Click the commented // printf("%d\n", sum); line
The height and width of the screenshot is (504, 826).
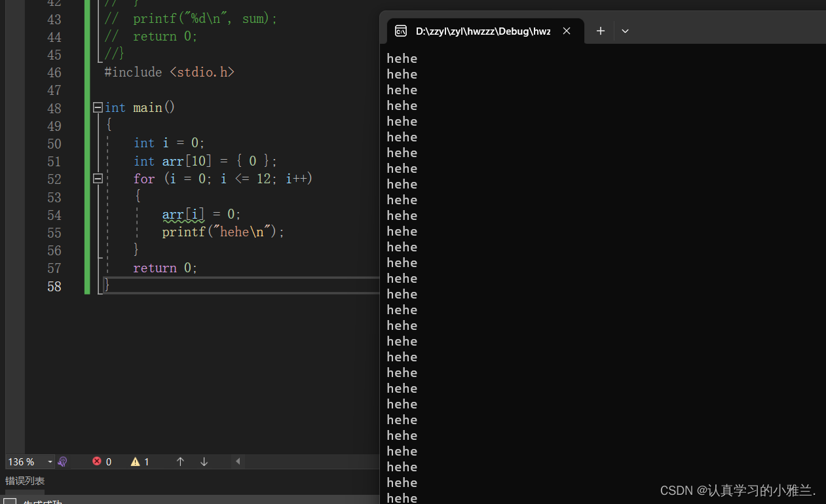pyautogui.click(x=191, y=19)
